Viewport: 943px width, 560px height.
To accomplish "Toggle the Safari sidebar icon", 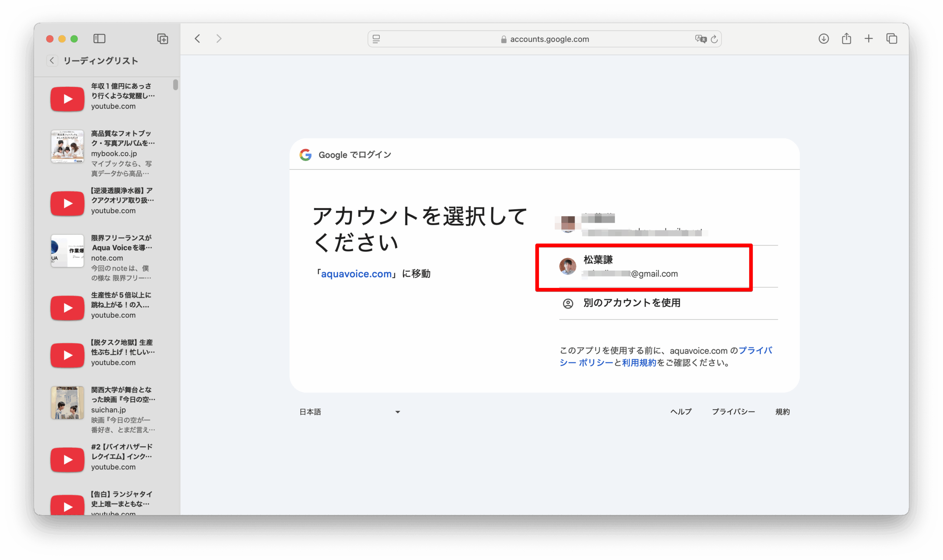I will [x=99, y=39].
